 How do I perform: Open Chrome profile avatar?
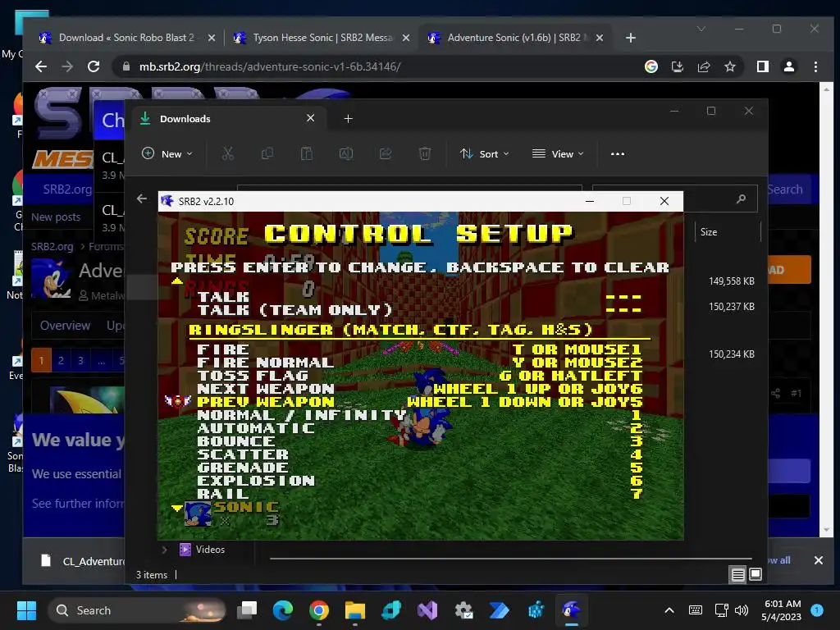(788, 66)
